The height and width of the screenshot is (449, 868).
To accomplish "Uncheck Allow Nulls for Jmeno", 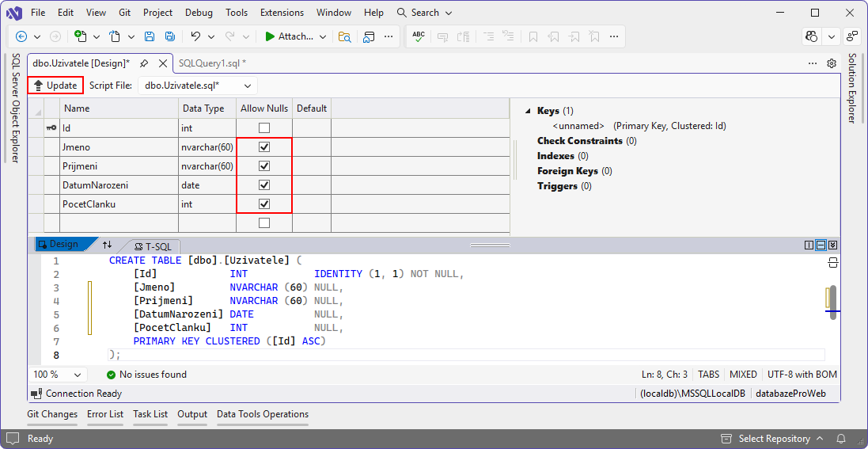I will point(264,147).
